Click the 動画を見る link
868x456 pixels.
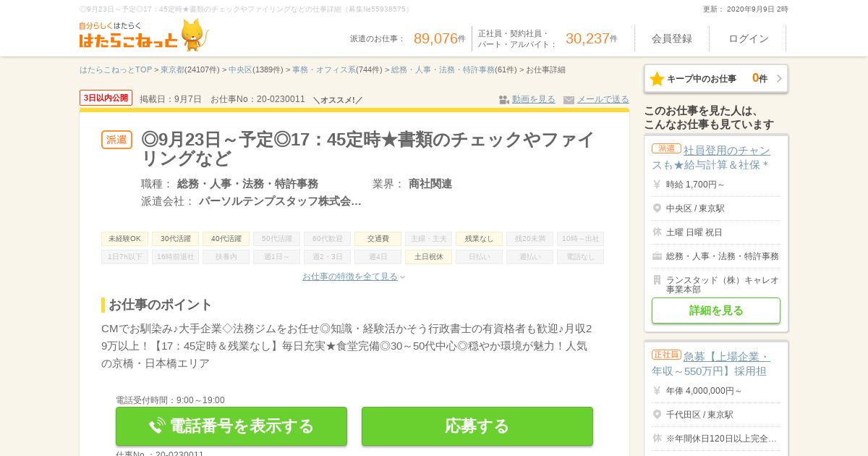534,99
